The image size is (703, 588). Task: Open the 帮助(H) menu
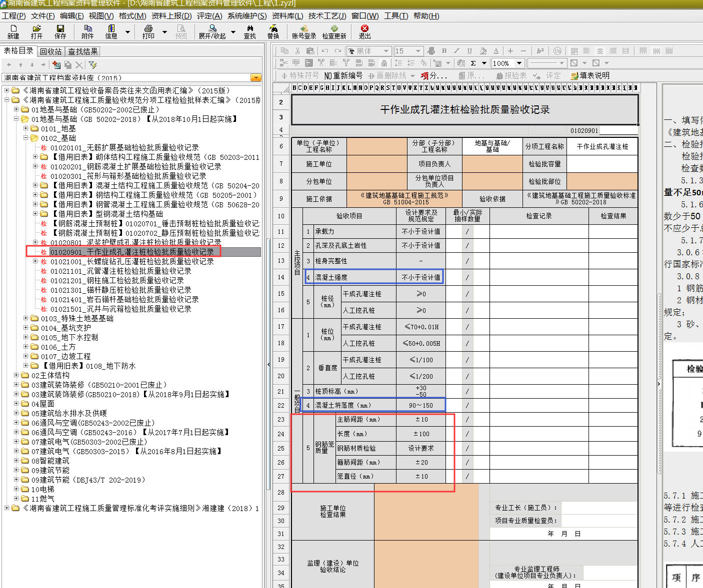point(426,15)
